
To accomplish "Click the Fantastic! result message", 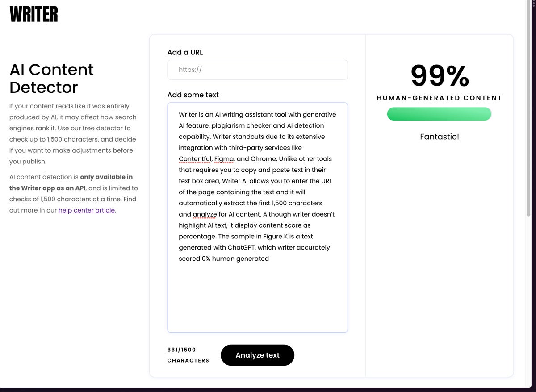I will (x=440, y=137).
